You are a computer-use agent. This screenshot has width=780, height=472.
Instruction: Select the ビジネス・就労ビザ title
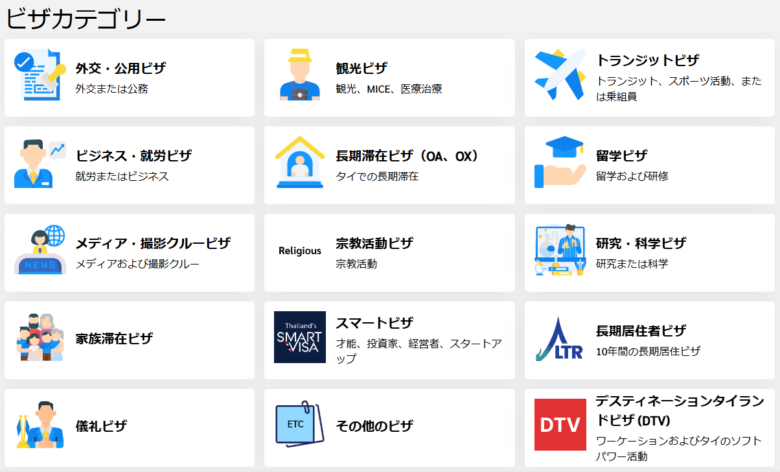coord(133,156)
